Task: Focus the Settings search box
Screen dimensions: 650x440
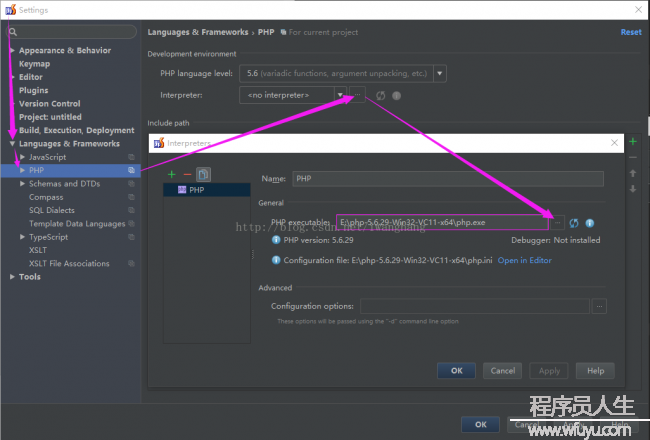Action: pyautogui.click(x=72, y=32)
